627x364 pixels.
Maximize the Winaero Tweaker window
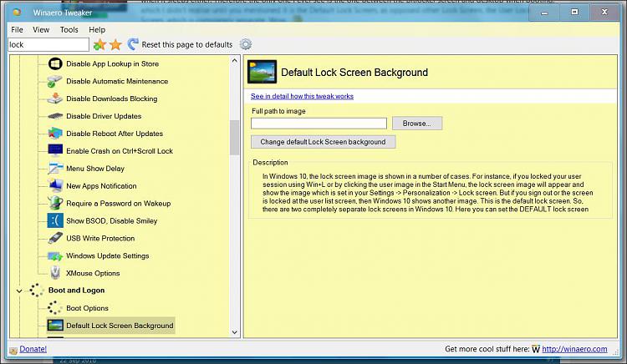(574, 13)
